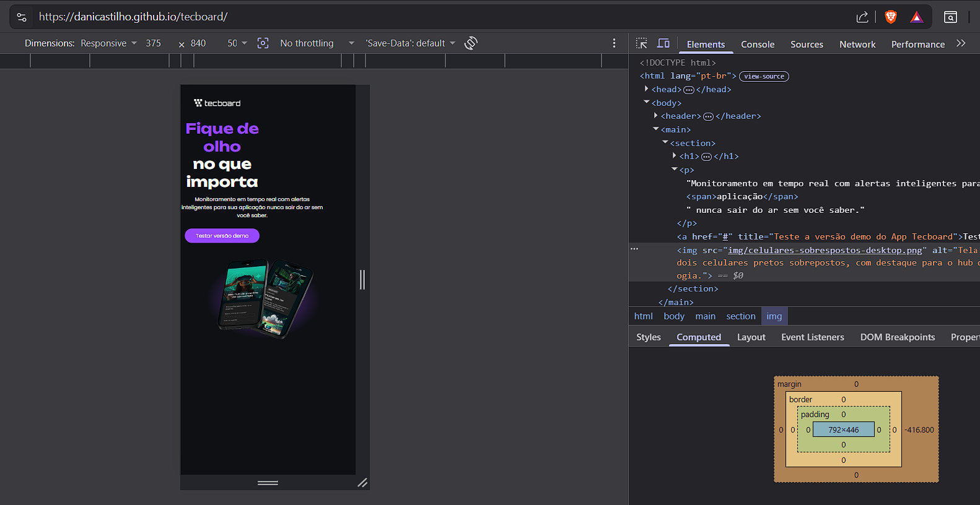
Task: Collapse the section element node
Action: pyautogui.click(x=665, y=143)
